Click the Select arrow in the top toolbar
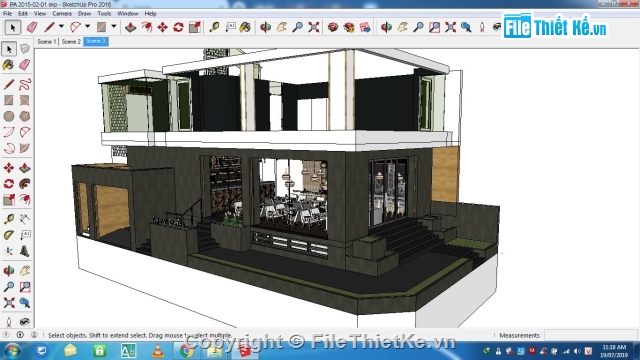The width and height of the screenshot is (640, 360). pos(12,27)
